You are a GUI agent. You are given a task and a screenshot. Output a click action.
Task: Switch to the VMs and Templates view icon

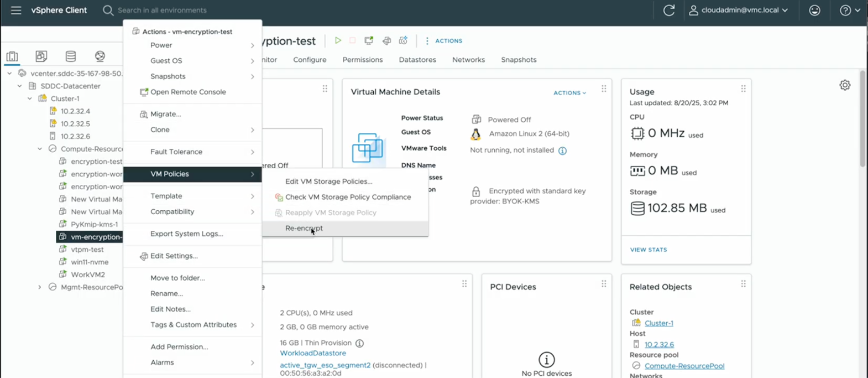pos(41,56)
